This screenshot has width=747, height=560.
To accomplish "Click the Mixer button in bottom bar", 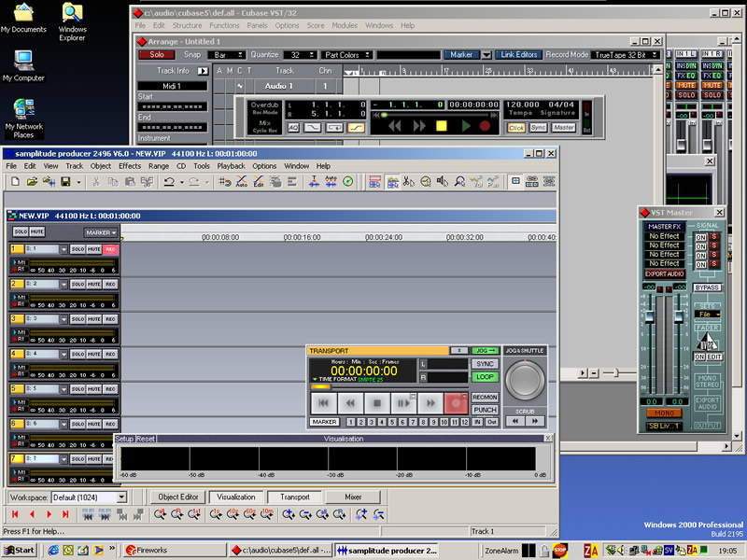I will [353, 497].
